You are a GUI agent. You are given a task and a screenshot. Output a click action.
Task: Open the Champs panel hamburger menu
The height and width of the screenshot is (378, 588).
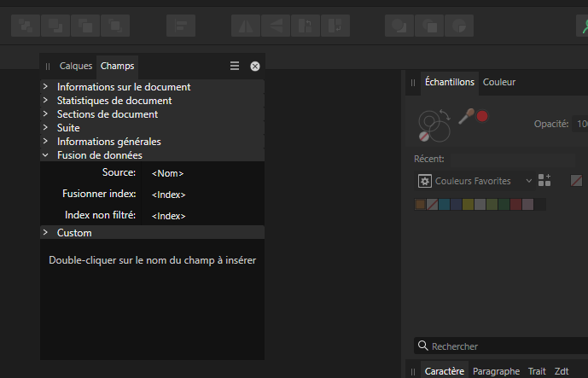(x=235, y=66)
